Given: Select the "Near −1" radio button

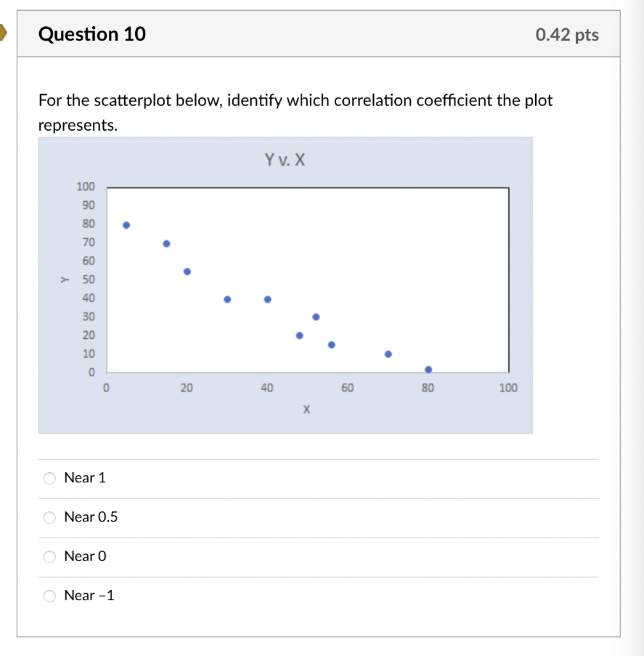Looking at the screenshot, I should [49, 596].
